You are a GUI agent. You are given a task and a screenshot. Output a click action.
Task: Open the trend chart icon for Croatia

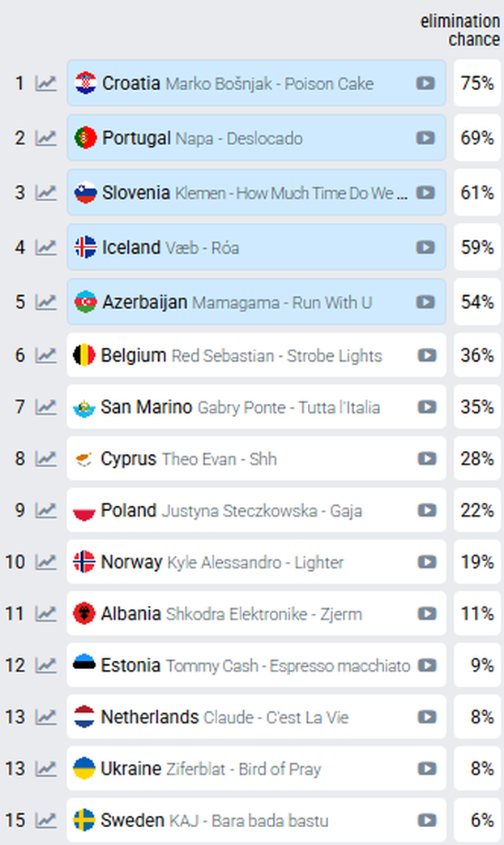point(45,84)
